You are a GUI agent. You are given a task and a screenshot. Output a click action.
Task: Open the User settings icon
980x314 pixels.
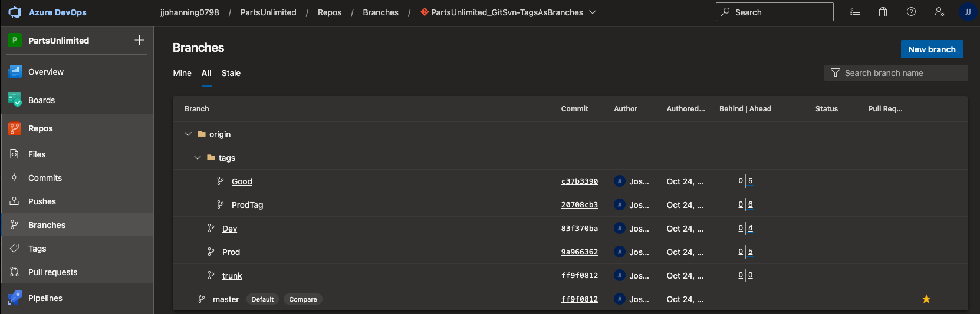(x=939, y=12)
